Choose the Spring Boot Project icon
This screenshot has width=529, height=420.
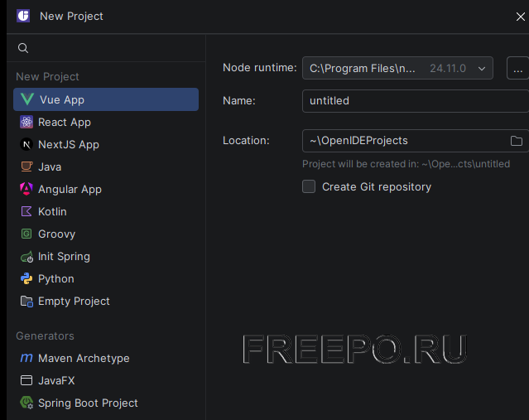26,403
